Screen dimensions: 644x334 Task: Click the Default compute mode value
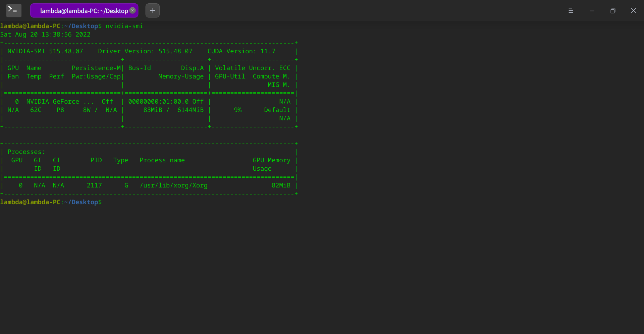click(277, 110)
